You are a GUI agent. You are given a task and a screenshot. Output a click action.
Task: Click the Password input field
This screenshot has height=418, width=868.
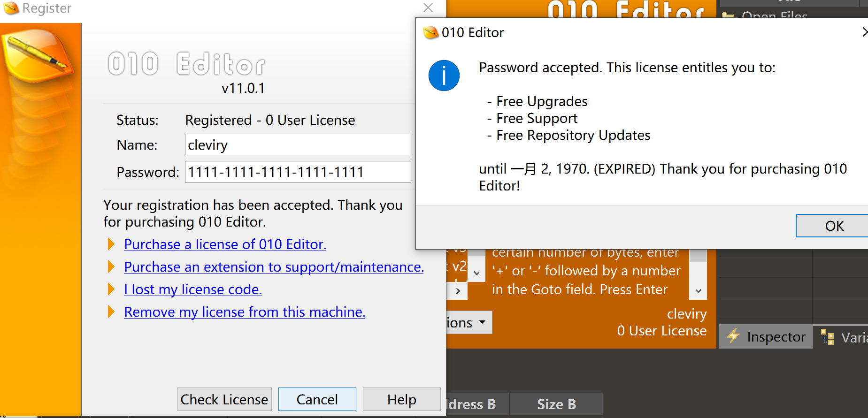click(298, 172)
